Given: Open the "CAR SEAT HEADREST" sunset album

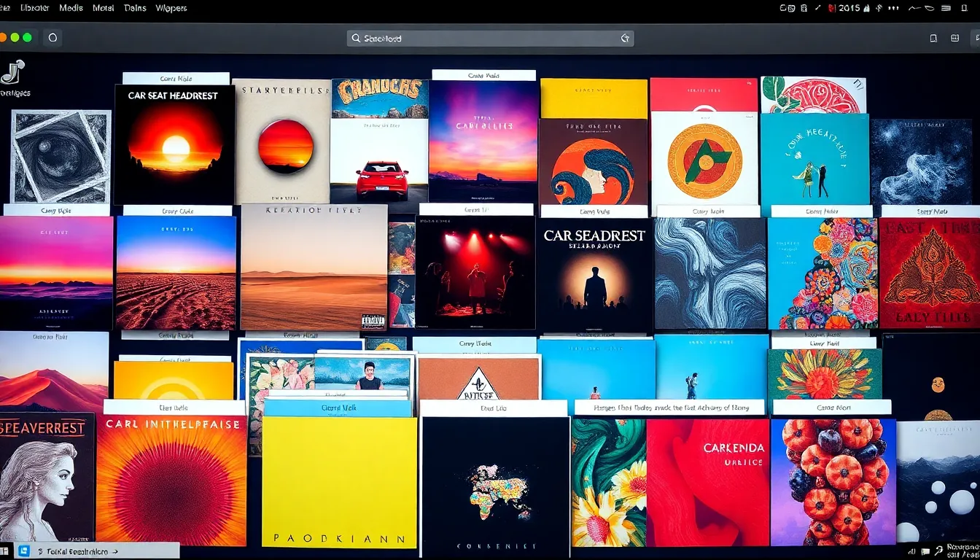Looking at the screenshot, I should [x=174, y=144].
